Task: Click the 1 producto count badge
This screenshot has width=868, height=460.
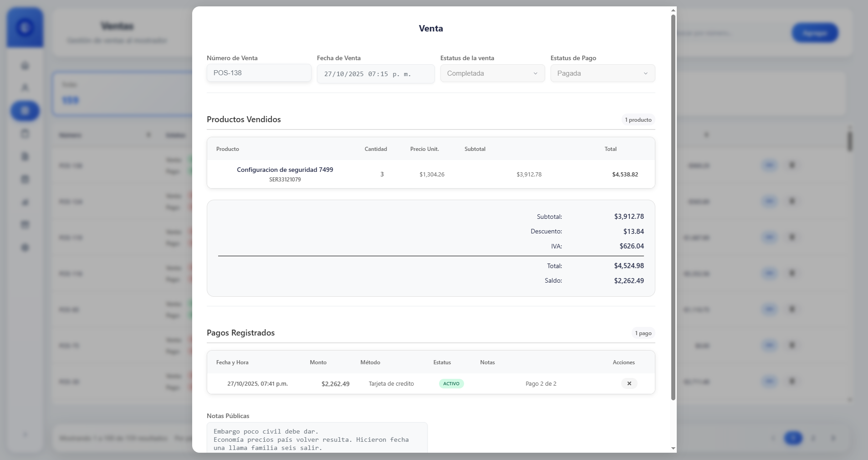Action: 638,120
